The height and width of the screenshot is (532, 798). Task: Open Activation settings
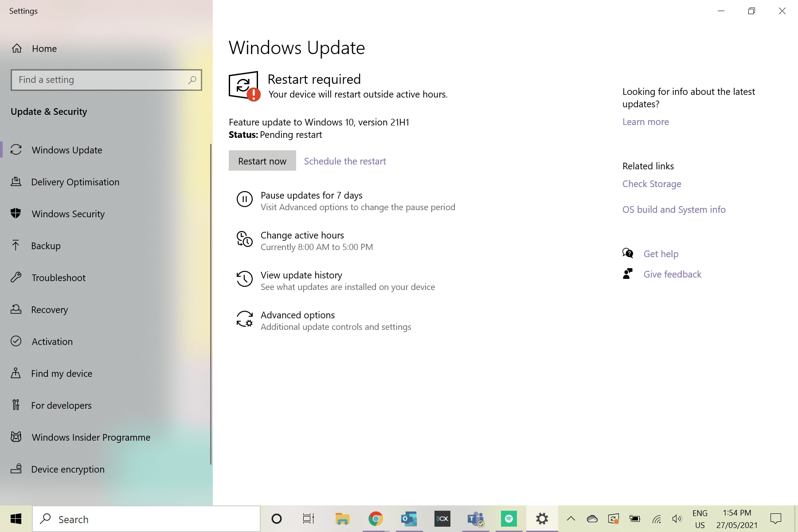point(52,341)
